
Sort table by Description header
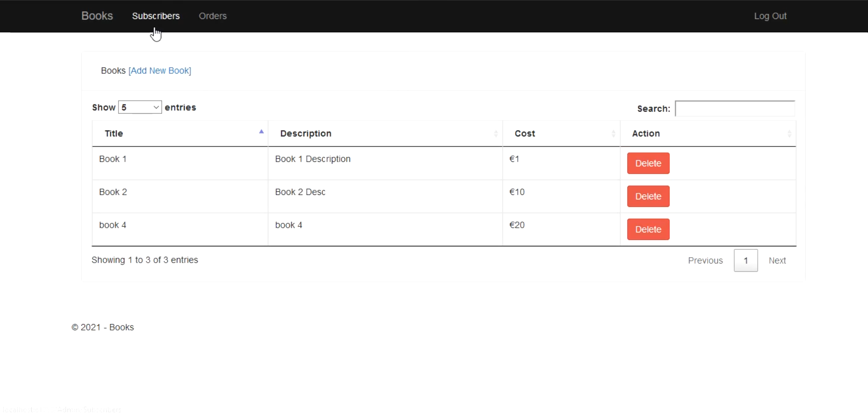pyautogui.click(x=306, y=134)
